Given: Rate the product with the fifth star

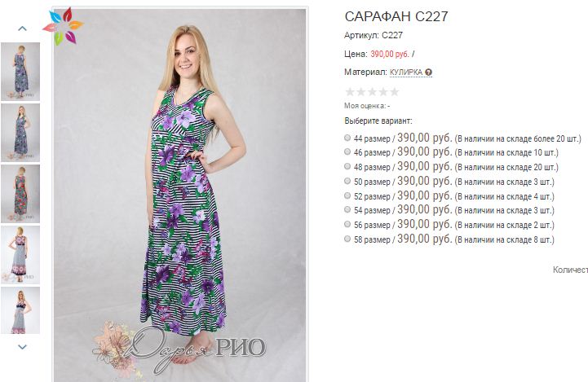Looking at the screenshot, I should [x=394, y=92].
